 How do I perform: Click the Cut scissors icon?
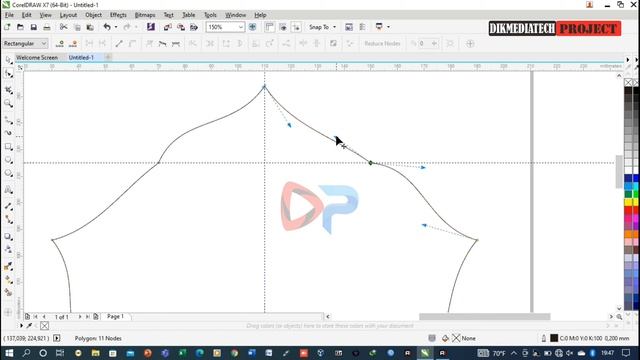[x=63, y=27]
